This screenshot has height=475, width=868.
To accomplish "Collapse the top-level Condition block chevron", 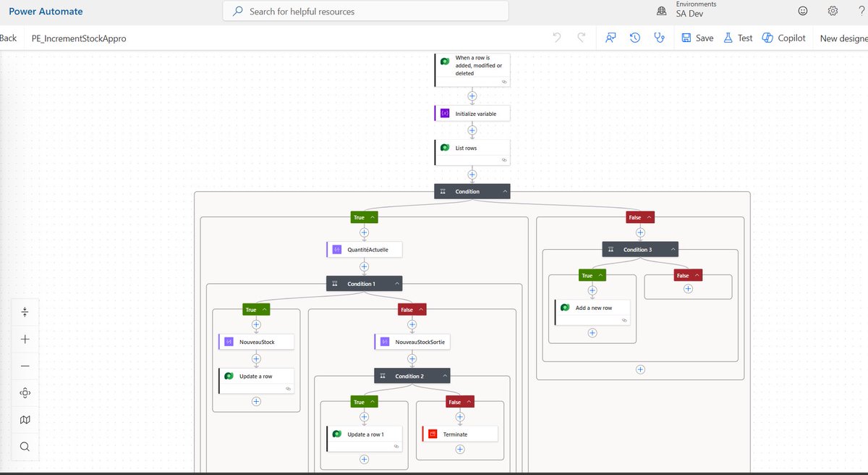I will (504, 192).
